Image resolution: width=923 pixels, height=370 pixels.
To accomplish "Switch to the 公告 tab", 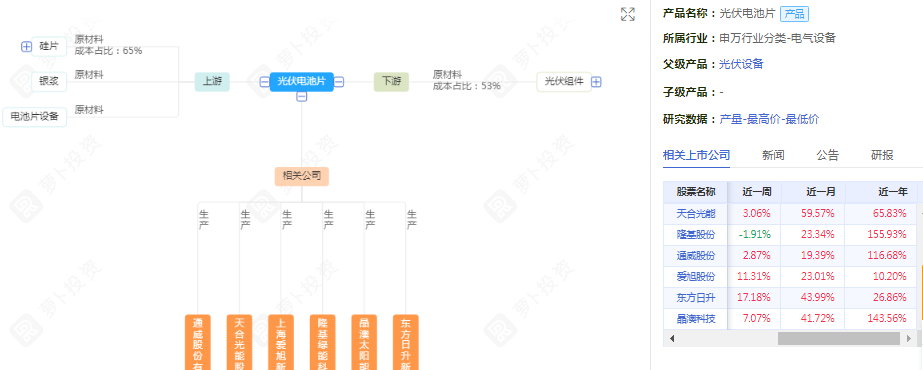I will pyautogui.click(x=827, y=155).
